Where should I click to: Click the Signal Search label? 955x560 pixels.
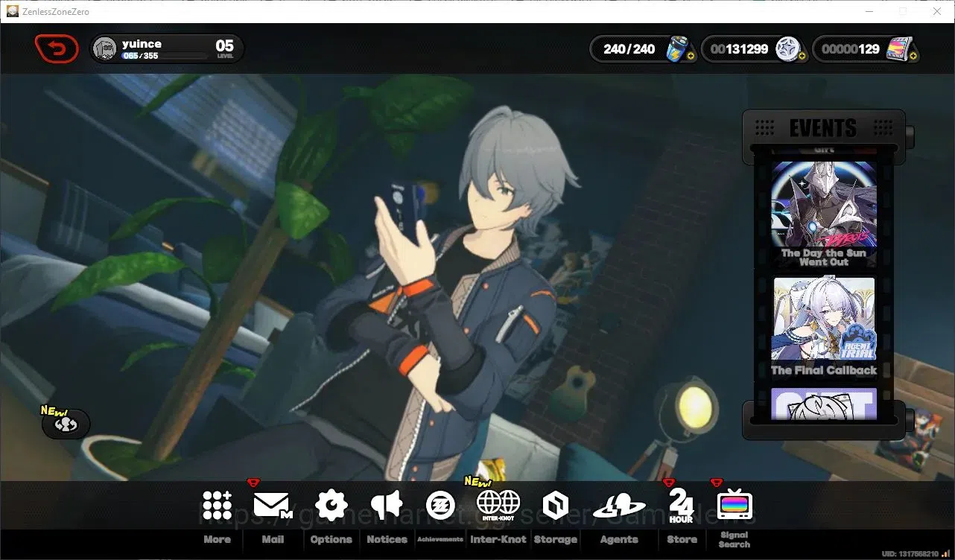point(735,539)
